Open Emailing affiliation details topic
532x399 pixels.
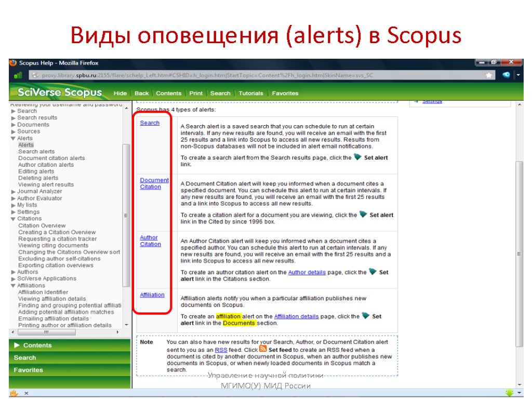pyautogui.click(x=54, y=318)
